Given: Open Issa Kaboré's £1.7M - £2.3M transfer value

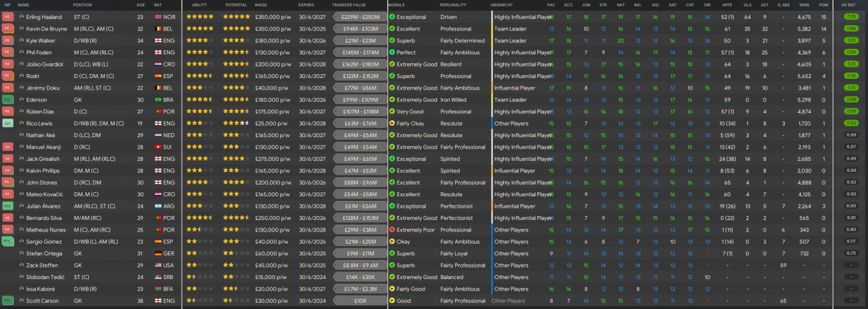Looking at the screenshot, I should (x=360, y=289).
